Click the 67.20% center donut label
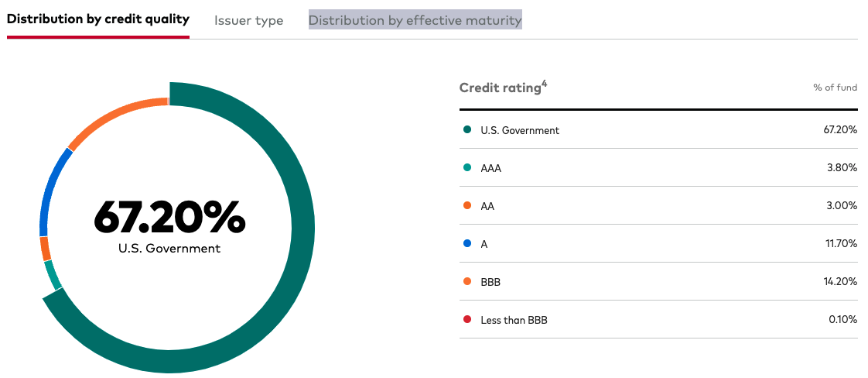The height and width of the screenshot is (378, 868). click(x=169, y=216)
